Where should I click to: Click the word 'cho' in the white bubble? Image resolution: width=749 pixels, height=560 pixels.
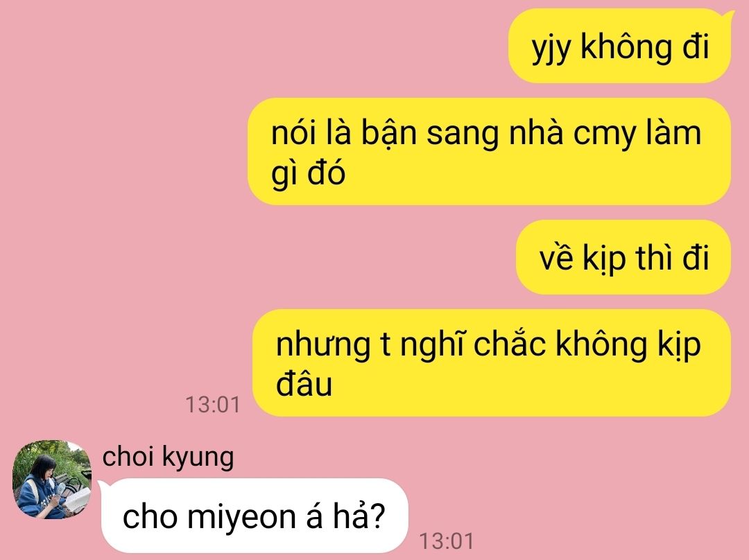pos(150,516)
